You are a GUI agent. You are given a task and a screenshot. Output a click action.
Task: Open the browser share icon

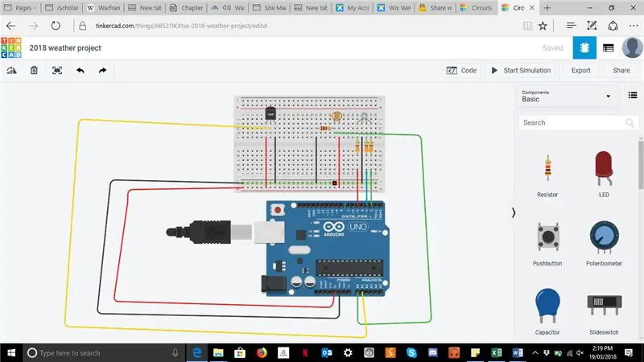tap(613, 26)
